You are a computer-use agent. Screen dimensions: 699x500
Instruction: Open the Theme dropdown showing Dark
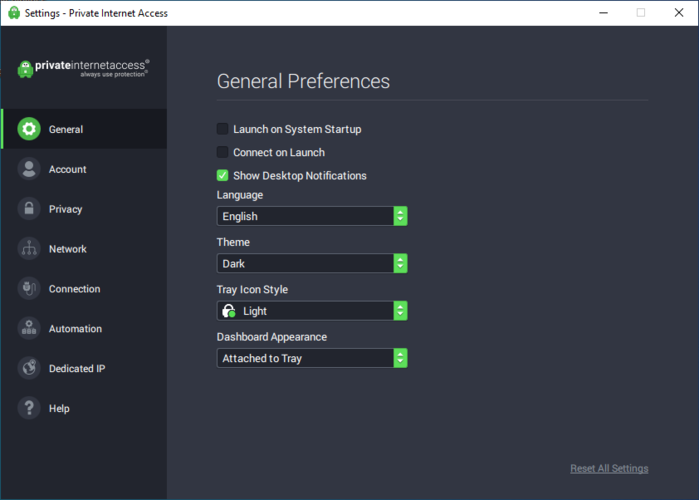(312, 263)
